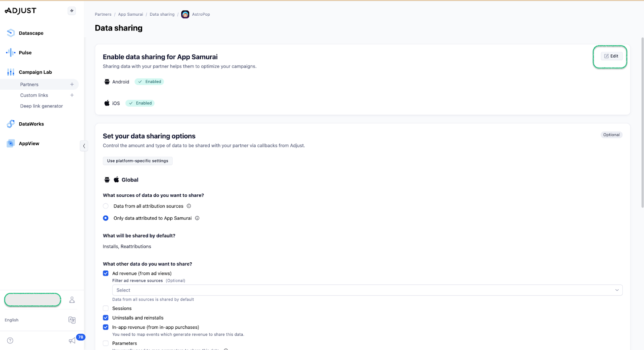The image size is (644, 350).
Task: Click the AstroPop app icon in breadcrumb
Action: click(185, 14)
